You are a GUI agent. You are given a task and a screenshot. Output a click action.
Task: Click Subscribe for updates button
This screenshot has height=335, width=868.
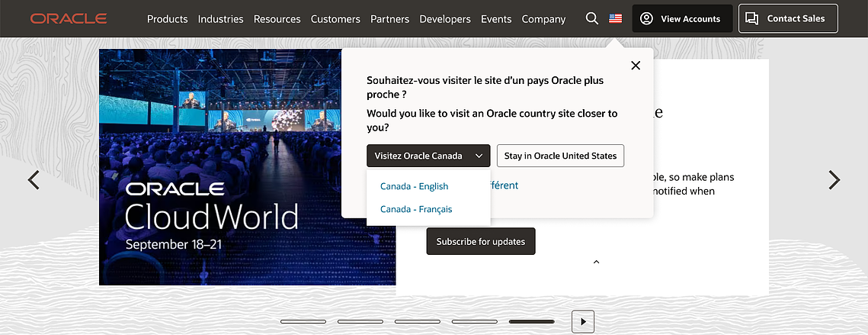(x=481, y=241)
